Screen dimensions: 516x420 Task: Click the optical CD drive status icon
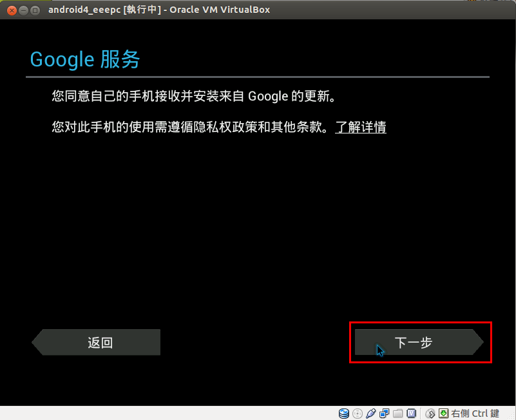[x=358, y=414]
